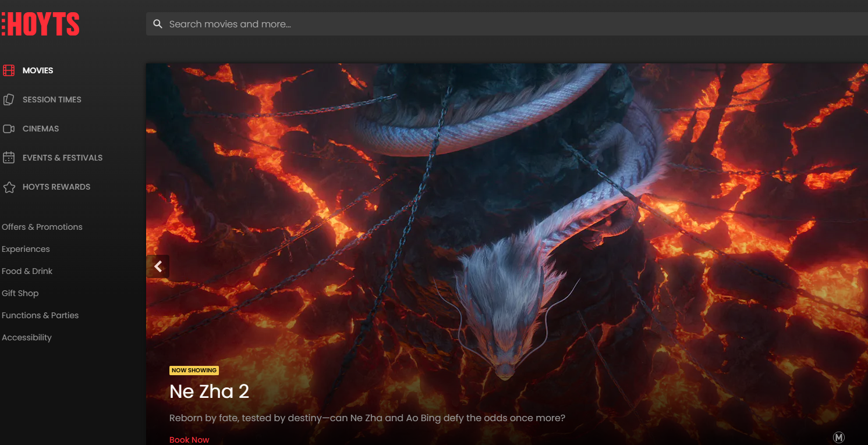868x445 pixels.
Task: Click the M rating classification badge
Action: (x=838, y=437)
